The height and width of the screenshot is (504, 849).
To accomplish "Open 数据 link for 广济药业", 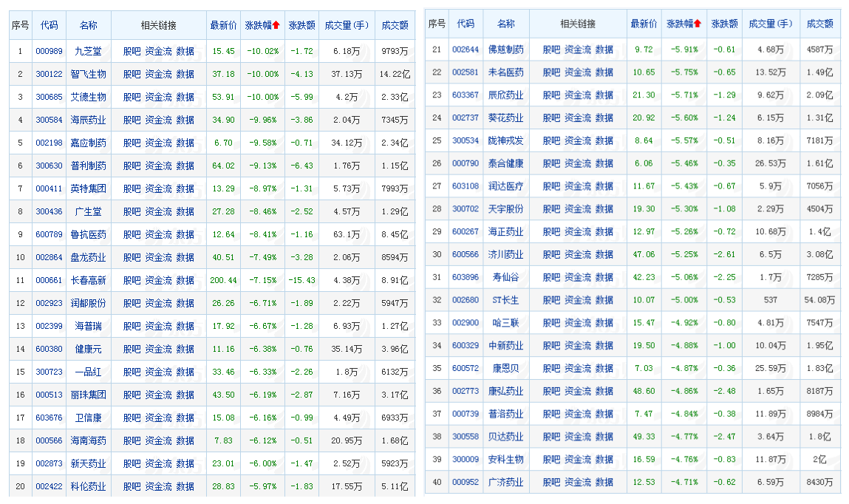I will [x=604, y=483].
